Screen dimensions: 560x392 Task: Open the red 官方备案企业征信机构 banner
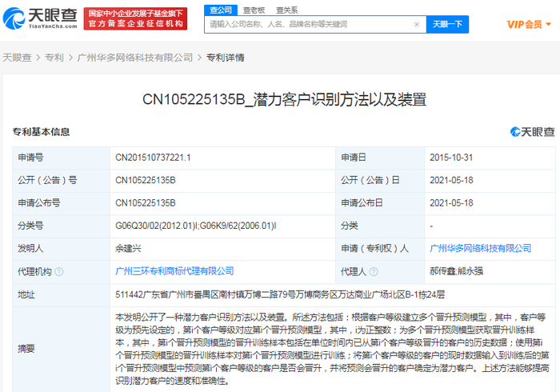pos(135,18)
